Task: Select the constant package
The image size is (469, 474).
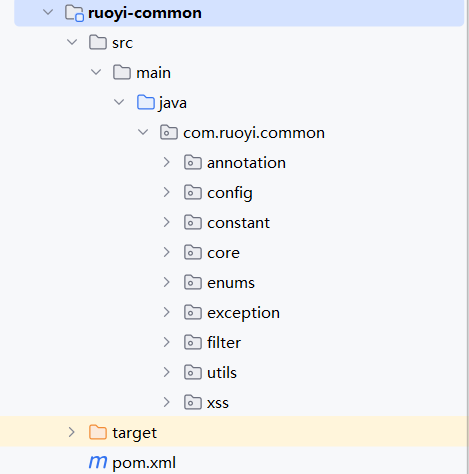Action: (238, 223)
